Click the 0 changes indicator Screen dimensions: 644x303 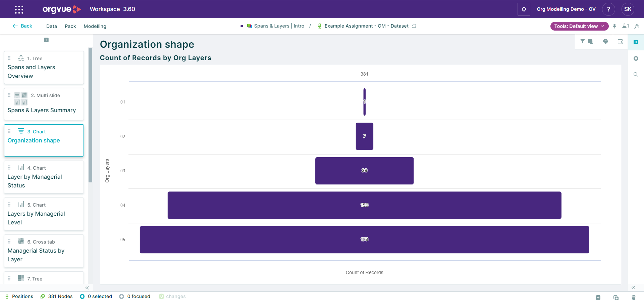[172, 296]
